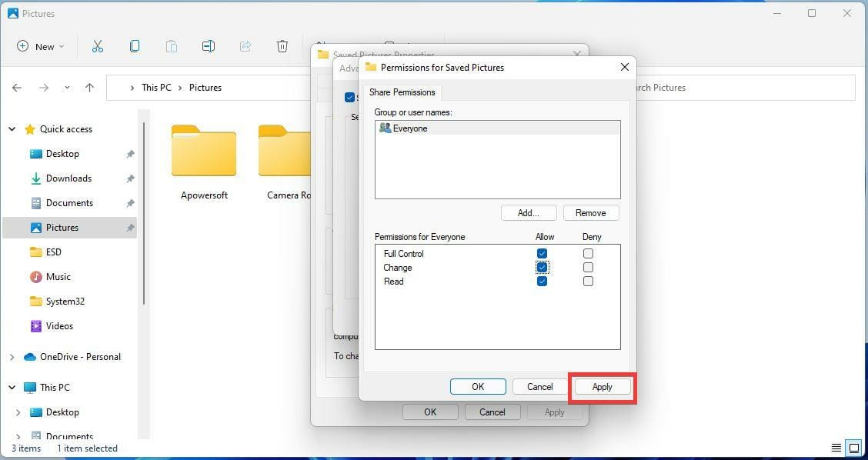
Task: Click OK in the Permissions dialog
Action: (478, 387)
